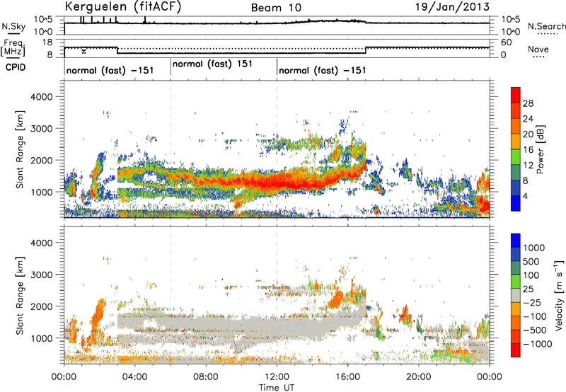Screen dimensions: 566x392
Task: Click the gray band of the velocity colorbar
Action: click(x=516, y=296)
